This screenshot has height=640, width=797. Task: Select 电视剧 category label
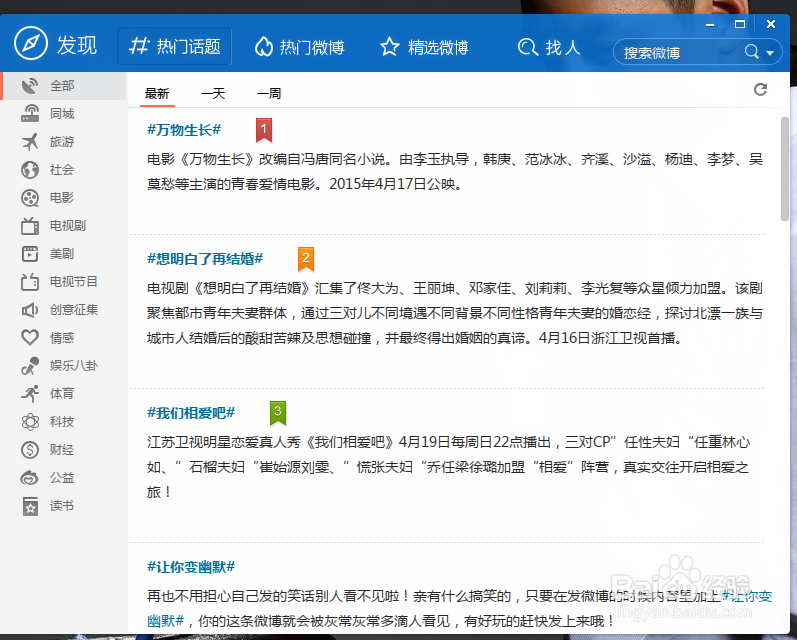click(68, 225)
